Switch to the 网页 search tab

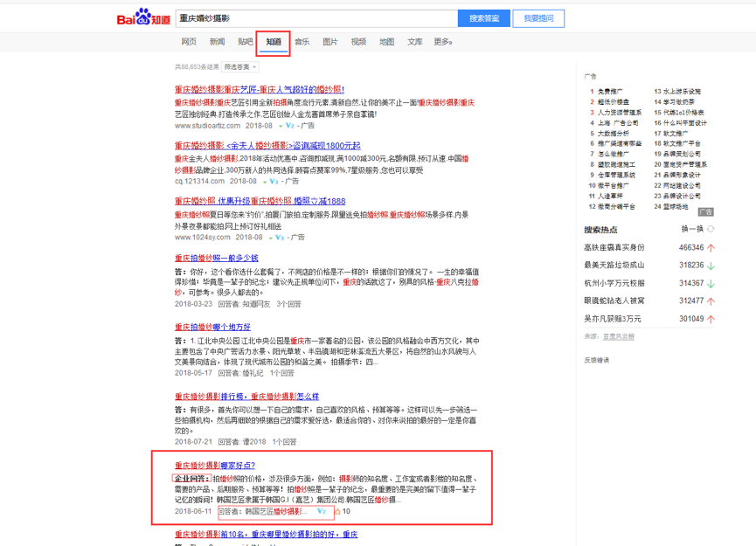[189, 42]
